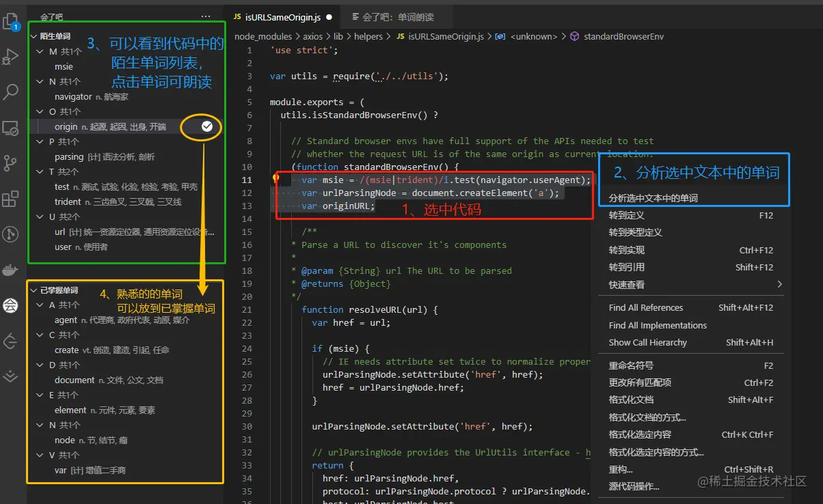
Task: Open the Extensions blocks icon
Action: point(11,199)
